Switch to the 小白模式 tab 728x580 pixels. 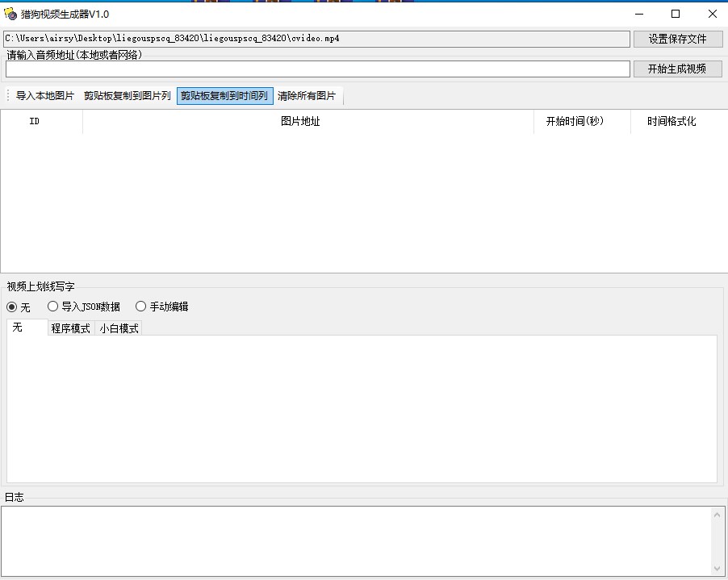point(119,328)
